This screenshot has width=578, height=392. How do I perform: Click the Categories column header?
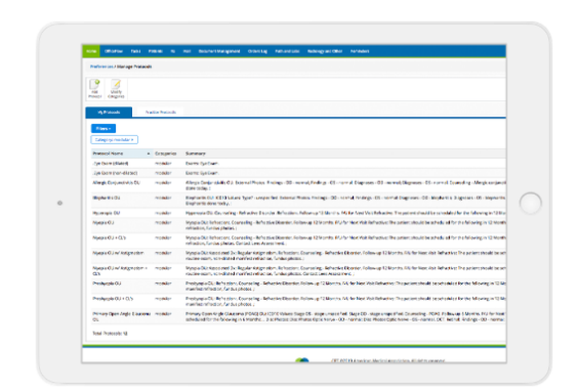[x=166, y=154]
